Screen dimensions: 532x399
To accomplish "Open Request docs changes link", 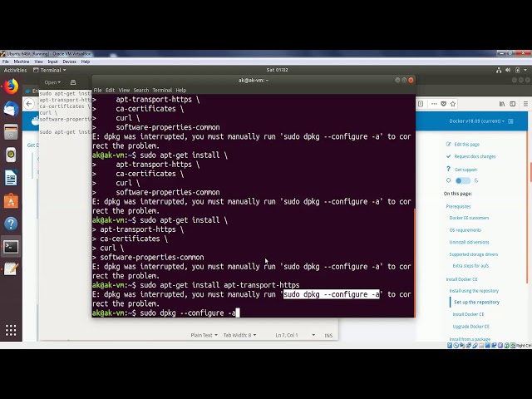I will (475, 156).
